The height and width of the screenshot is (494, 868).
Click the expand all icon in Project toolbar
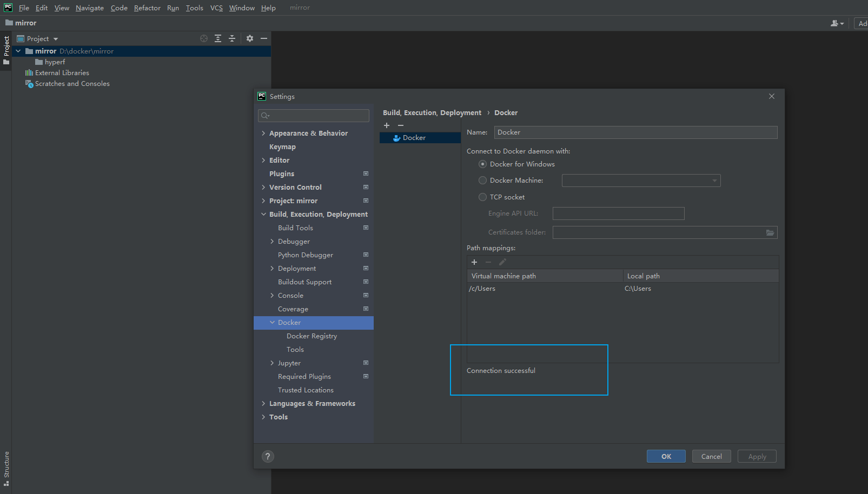pyautogui.click(x=218, y=38)
